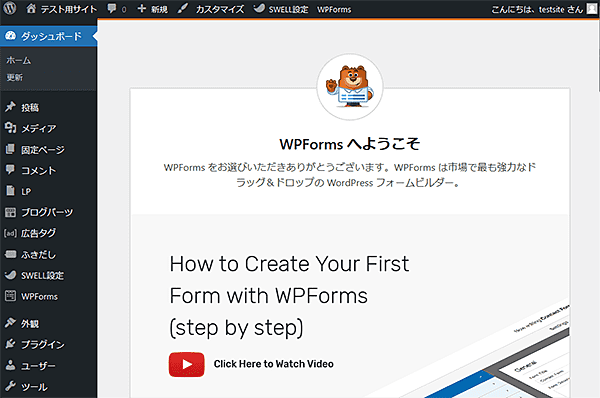Click the paintbrush icon for 外観
The image size is (600, 398).
click(x=10, y=323)
